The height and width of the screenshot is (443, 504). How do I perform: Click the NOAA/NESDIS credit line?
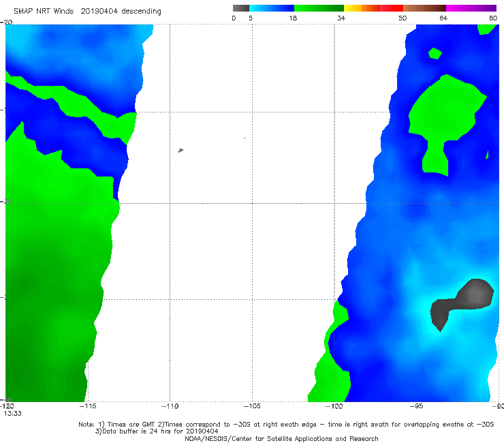281,439
